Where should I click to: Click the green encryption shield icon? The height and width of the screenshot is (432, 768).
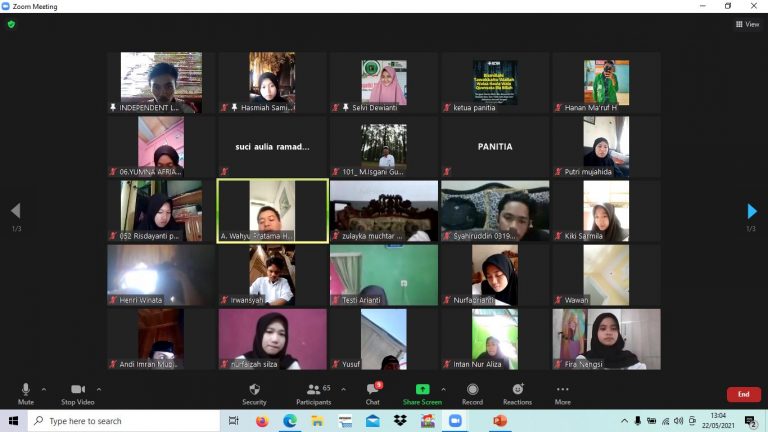point(11,24)
